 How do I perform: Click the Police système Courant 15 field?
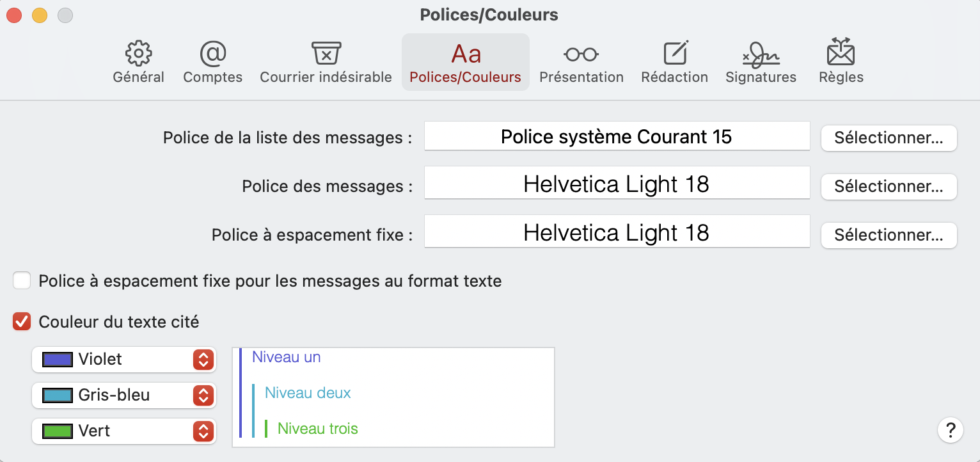point(617,136)
